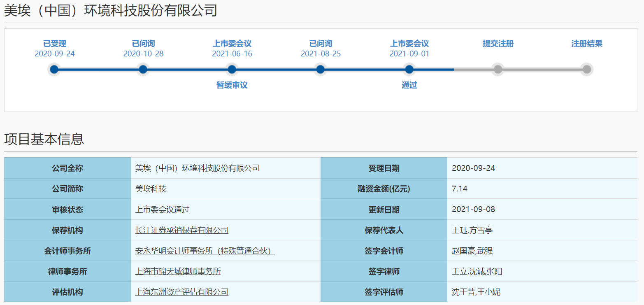
Task: Click the 已问询 timeline dot dated 2021-08-25
Action: tap(321, 70)
